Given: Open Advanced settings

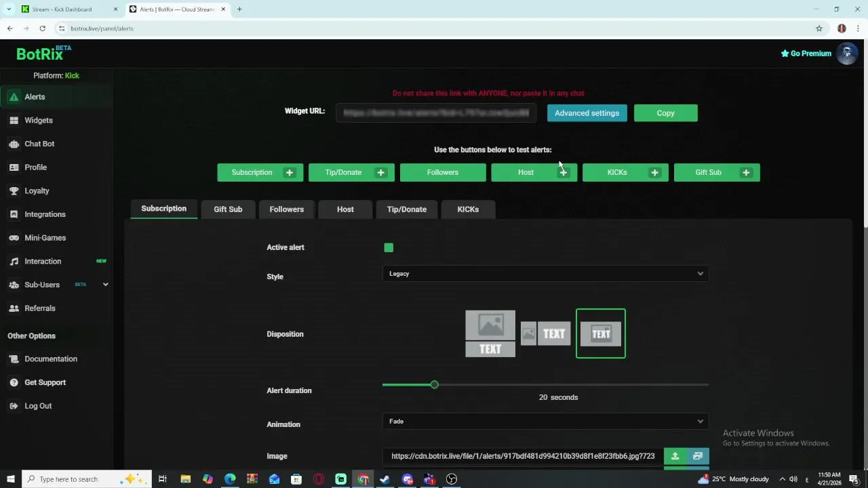Looking at the screenshot, I should click(587, 113).
